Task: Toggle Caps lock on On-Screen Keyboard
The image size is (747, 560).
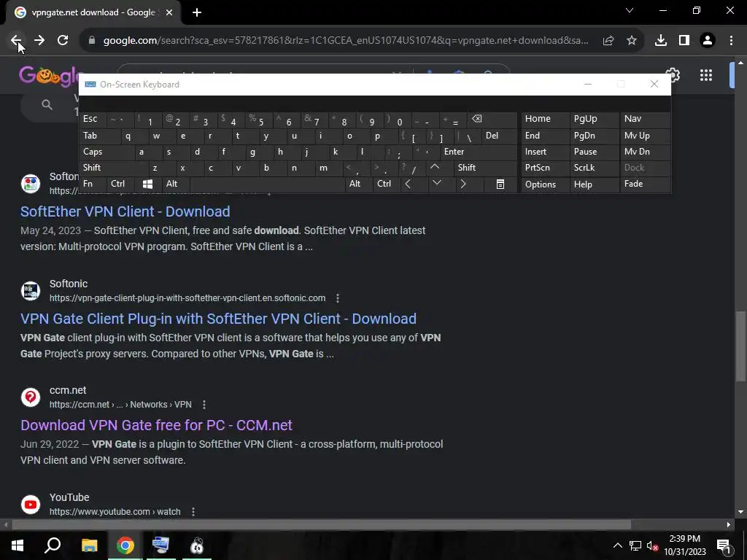Action: coord(106,152)
